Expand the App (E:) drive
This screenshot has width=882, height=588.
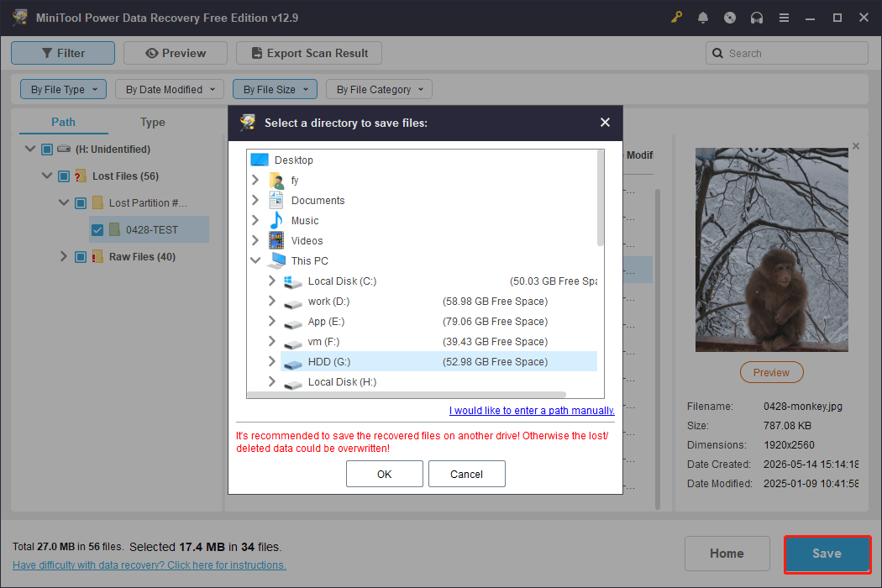[x=272, y=321]
